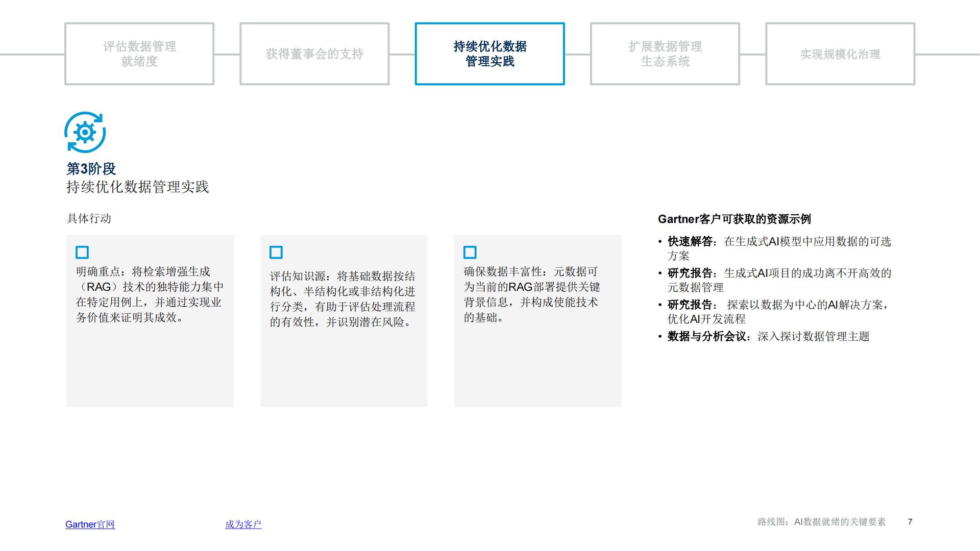Click the gear refresh cycle icon
The height and width of the screenshot is (551, 980).
click(x=85, y=132)
